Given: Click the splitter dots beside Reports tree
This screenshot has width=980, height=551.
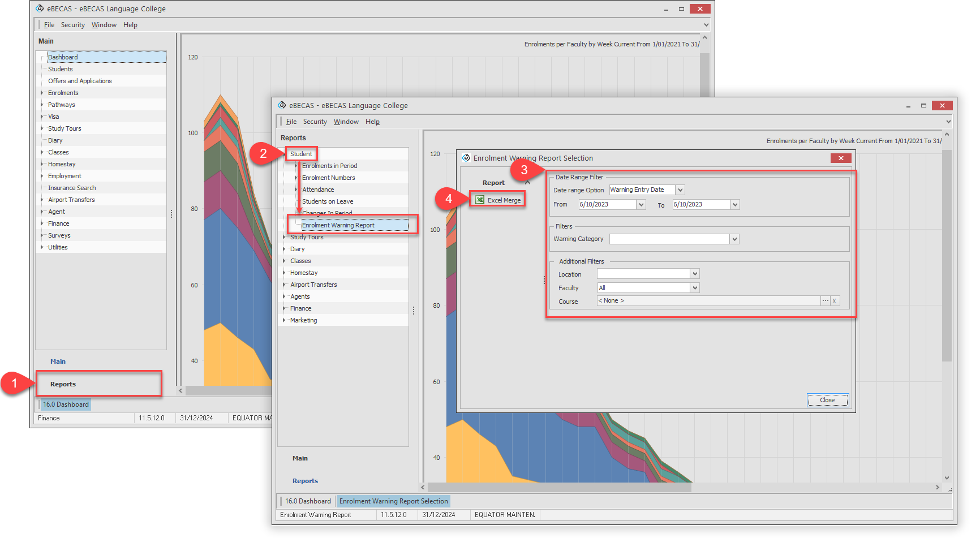Looking at the screenshot, I should [414, 311].
